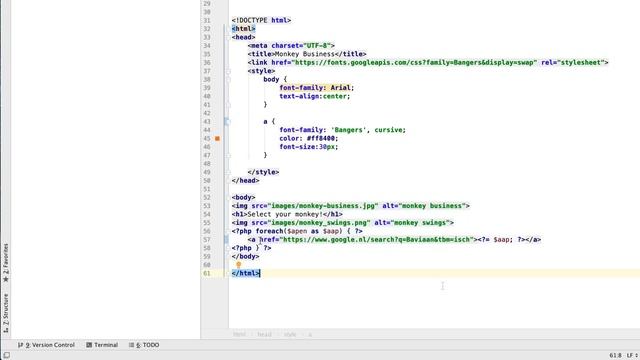Collapse the <head> fold marker on line 33
This screenshot has height=360, width=640.
point(228,37)
